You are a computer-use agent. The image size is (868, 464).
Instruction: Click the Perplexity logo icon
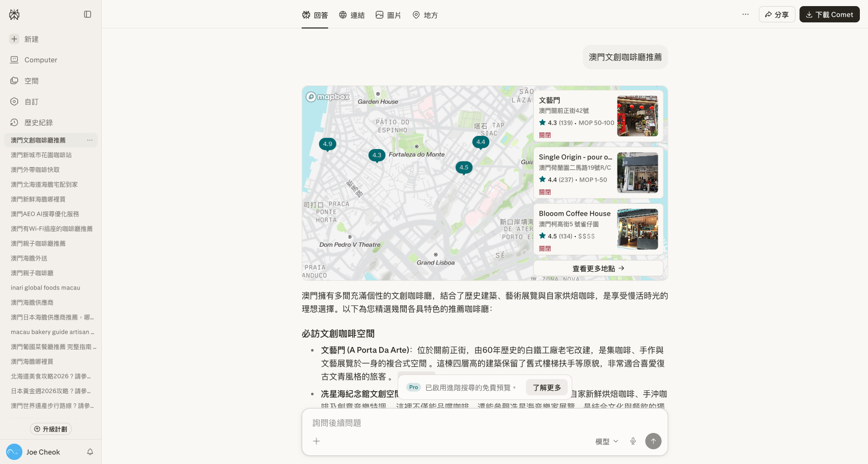click(14, 15)
